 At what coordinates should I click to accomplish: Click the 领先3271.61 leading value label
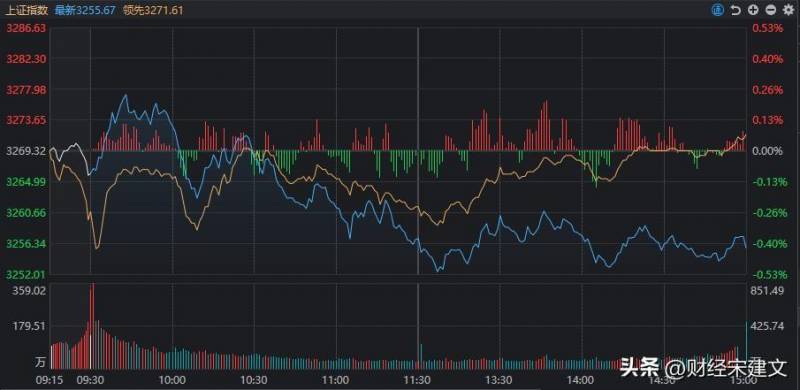[x=153, y=10]
